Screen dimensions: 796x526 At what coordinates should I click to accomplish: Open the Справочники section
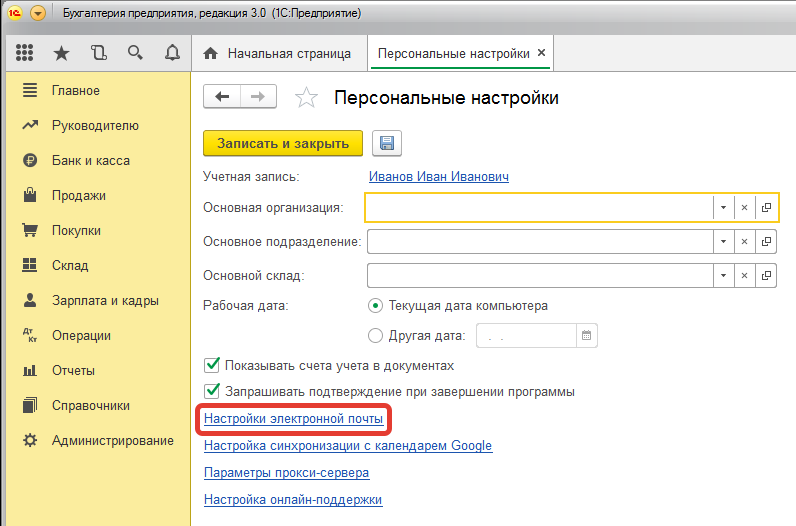click(x=91, y=406)
